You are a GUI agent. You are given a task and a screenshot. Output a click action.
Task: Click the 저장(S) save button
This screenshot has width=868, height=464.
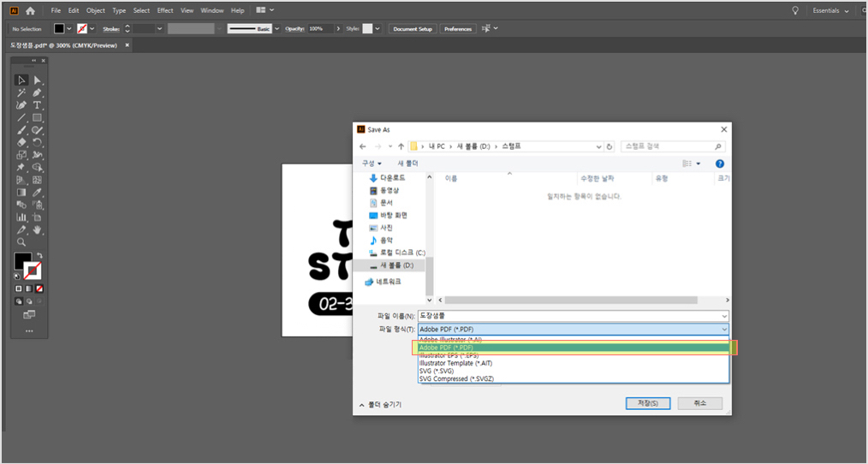[x=648, y=403]
